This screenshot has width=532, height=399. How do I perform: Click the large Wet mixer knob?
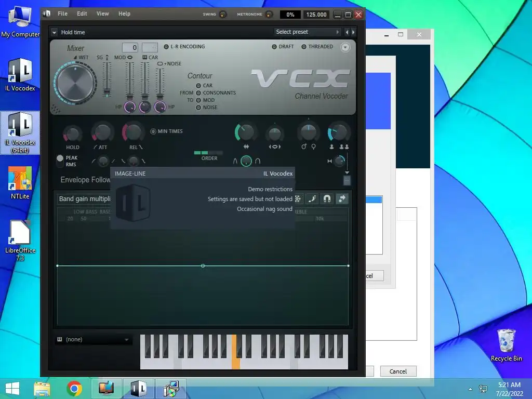[75, 83]
